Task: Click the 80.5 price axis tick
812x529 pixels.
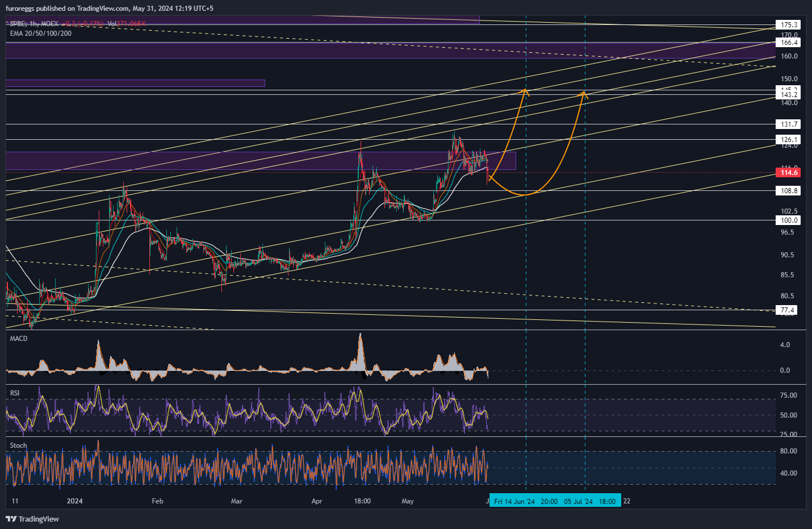Action: [x=788, y=296]
